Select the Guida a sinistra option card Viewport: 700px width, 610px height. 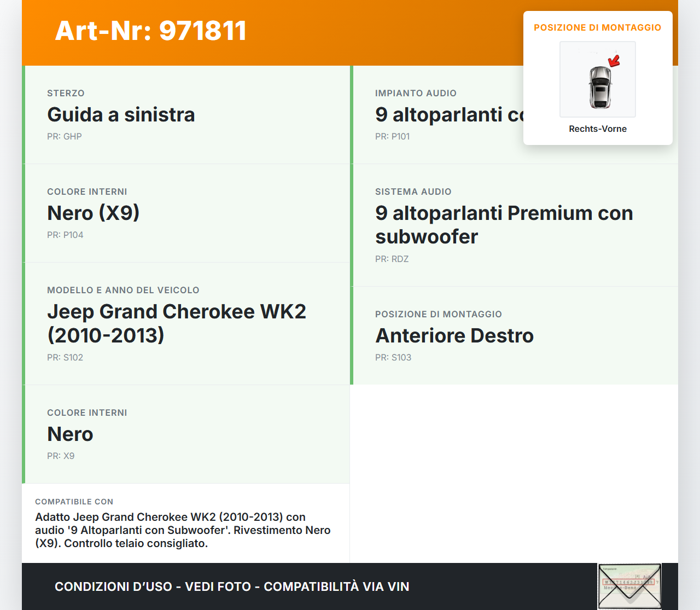tap(121, 114)
